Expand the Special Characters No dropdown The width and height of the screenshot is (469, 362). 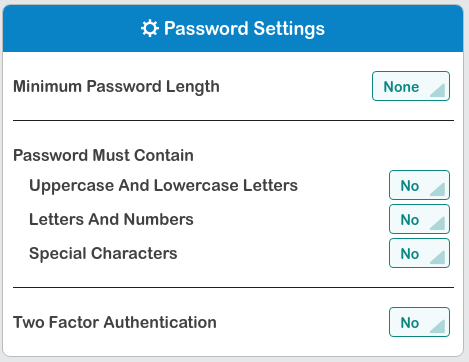[419, 253]
